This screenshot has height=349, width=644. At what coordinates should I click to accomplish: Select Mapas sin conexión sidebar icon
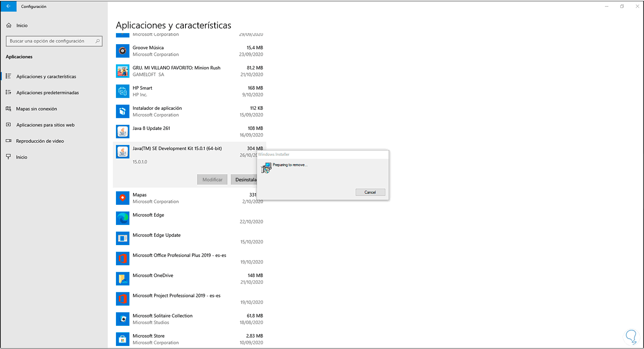(x=8, y=109)
